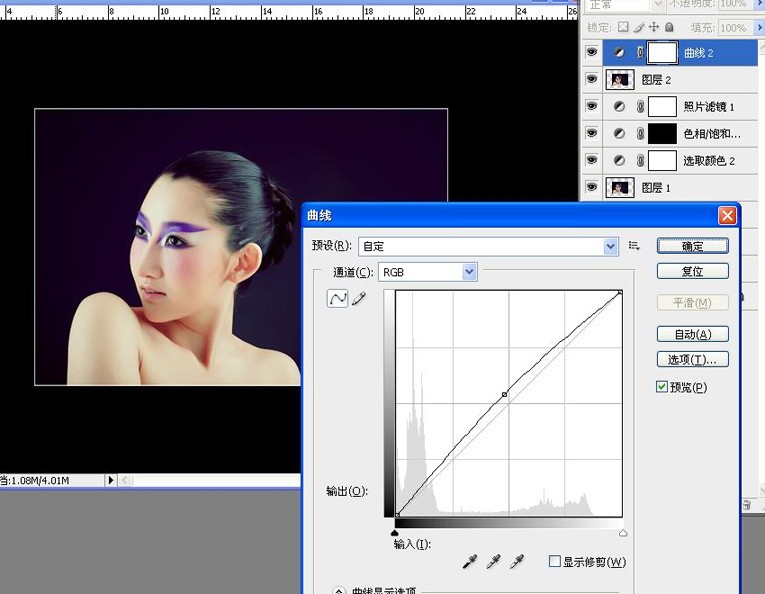
Task: Pick the gray point eyedropper
Action: point(493,562)
